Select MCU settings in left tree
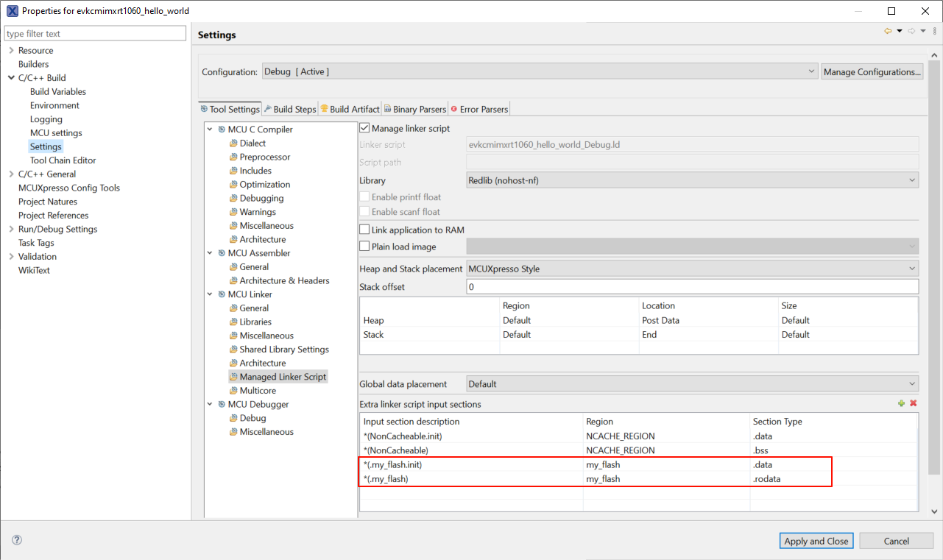Viewport: 943px width, 560px height. pos(56,133)
